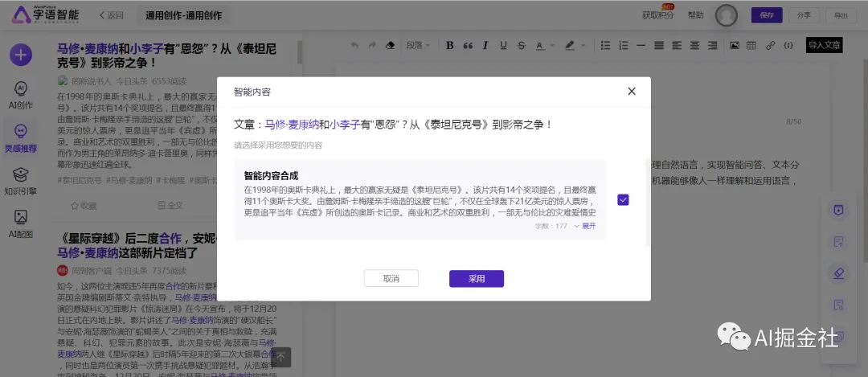The width and height of the screenshot is (868, 377).
Task: Click the #马修-麦康纳 tag
Action: point(129,180)
